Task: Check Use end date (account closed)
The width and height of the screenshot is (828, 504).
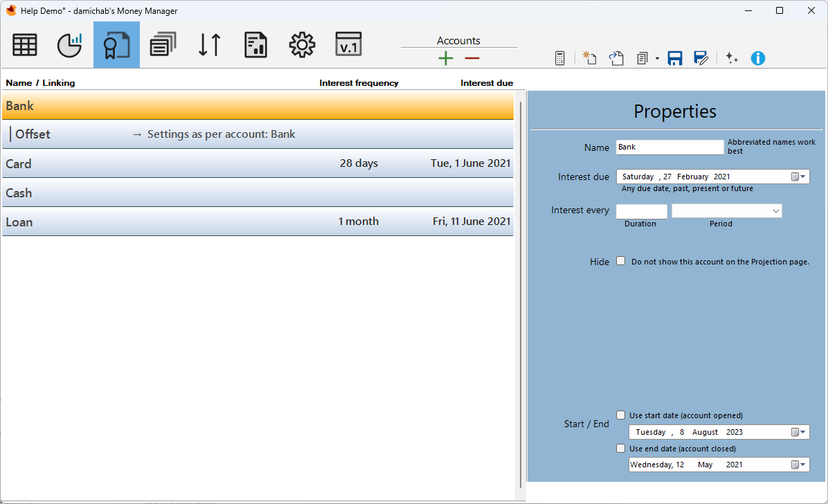Action: pos(621,449)
